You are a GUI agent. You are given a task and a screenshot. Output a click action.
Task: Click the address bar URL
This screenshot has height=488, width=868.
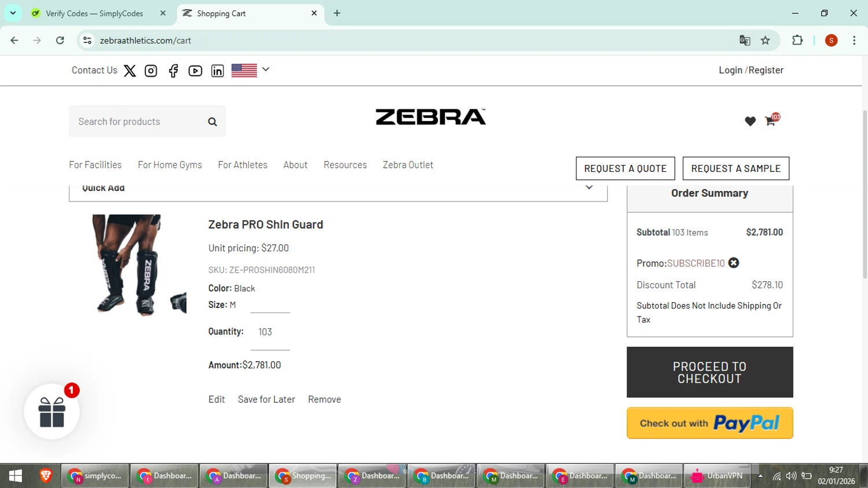[145, 41]
